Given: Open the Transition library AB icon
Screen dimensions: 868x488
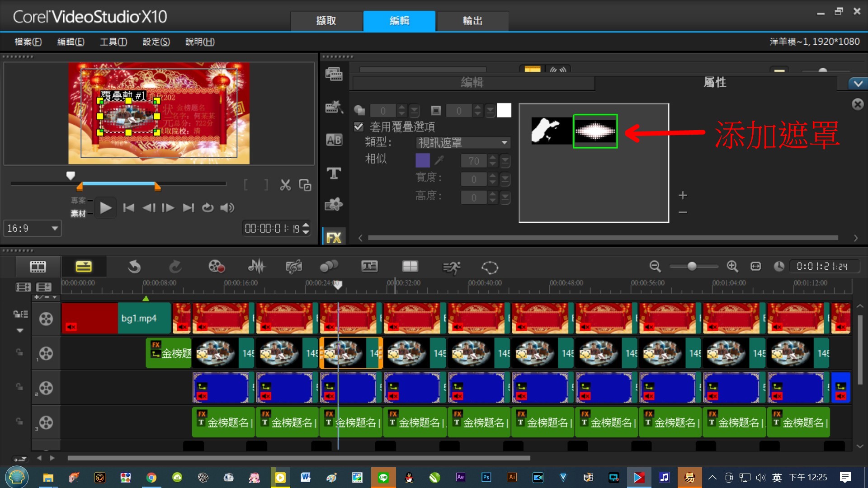Looking at the screenshot, I should point(334,140).
